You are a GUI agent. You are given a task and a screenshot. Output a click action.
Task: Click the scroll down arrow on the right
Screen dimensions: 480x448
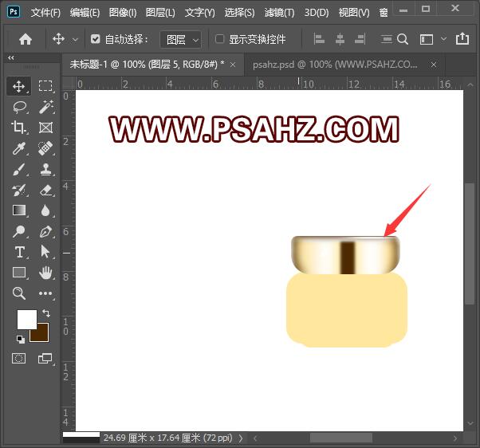pyautogui.click(x=470, y=423)
